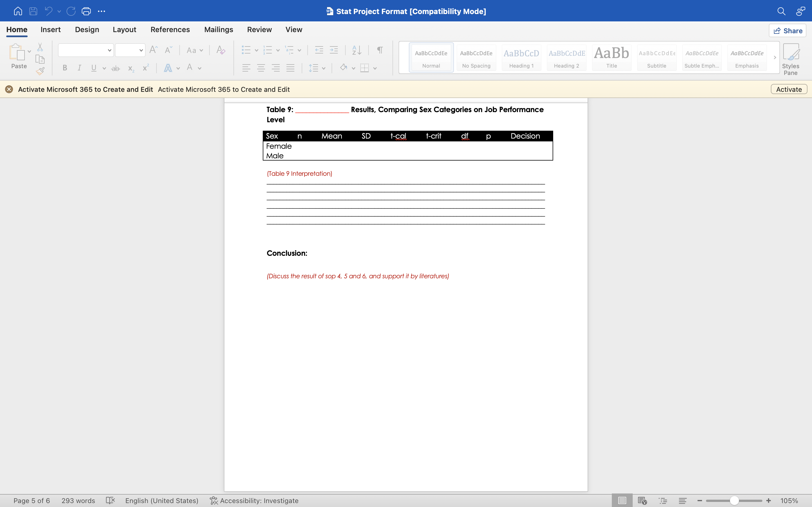Image resolution: width=812 pixels, height=507 pixels.
Task: Select the Format Painter tool
Action: click(x=40, y=71)
